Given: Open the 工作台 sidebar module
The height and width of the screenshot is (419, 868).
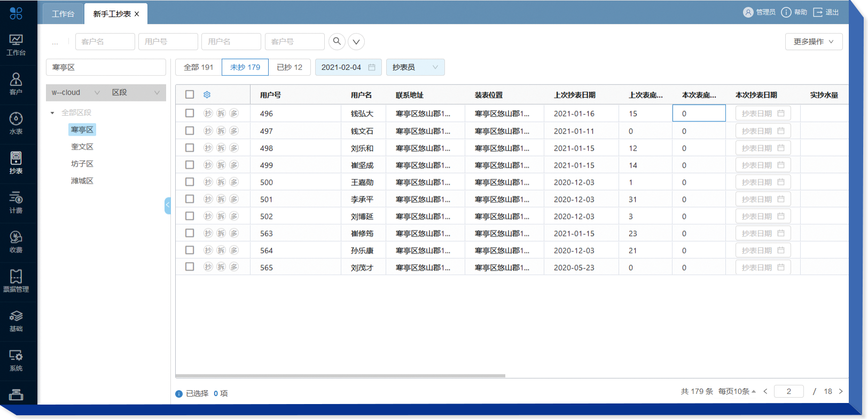Looking at the screenshot, I should tap(16, 45).
